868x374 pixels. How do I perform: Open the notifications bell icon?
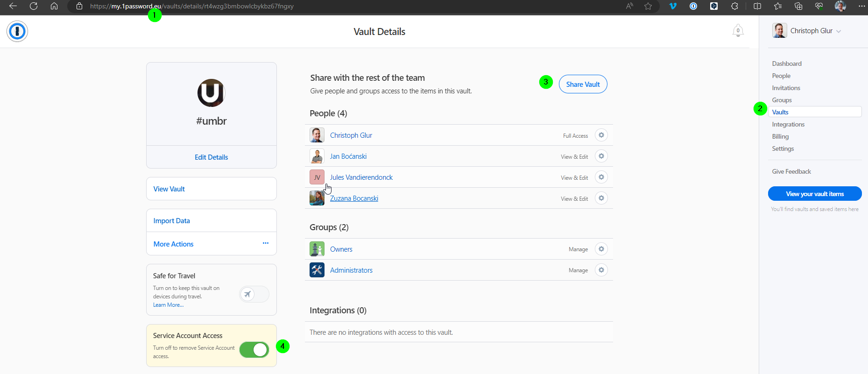(x=738, y=31)
